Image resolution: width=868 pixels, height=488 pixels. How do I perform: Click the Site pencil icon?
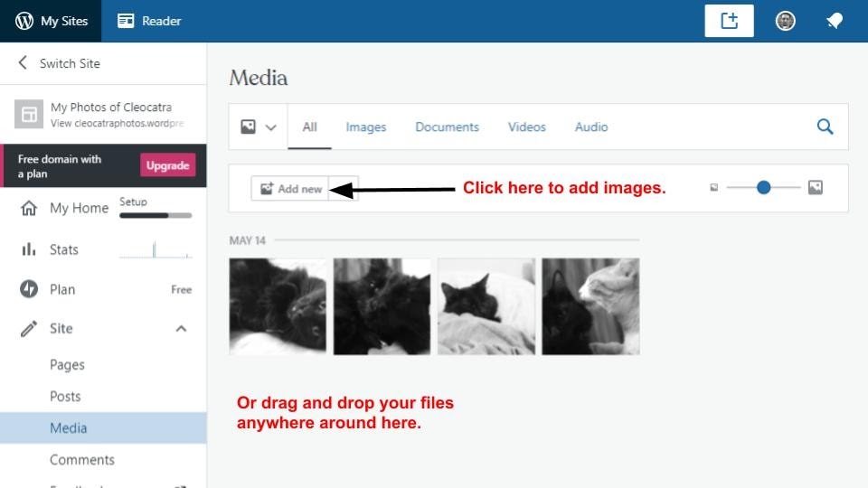pyautogui.click(x=29, y=329)
